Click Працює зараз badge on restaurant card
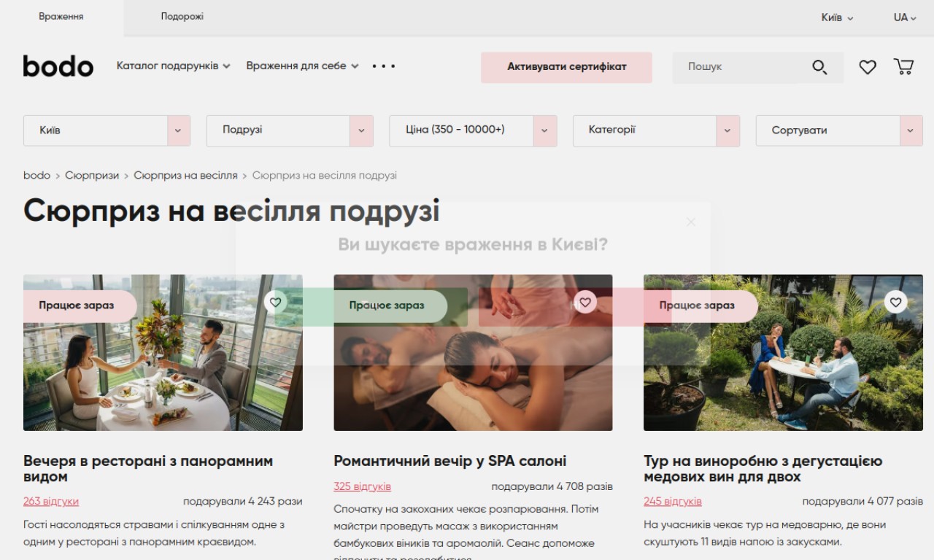This screenshot has width=934, height=560. point(80,306)
